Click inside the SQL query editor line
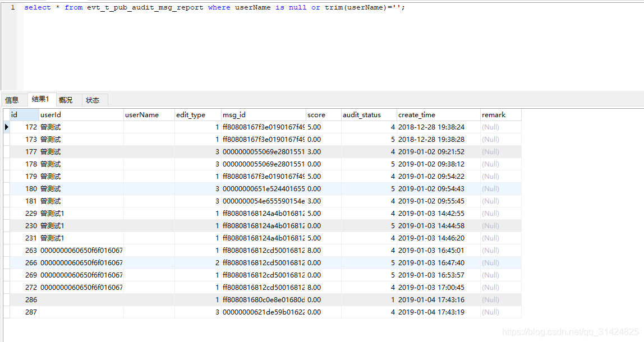The height and width of the screenshot is (342, 644). click(214, 7)
